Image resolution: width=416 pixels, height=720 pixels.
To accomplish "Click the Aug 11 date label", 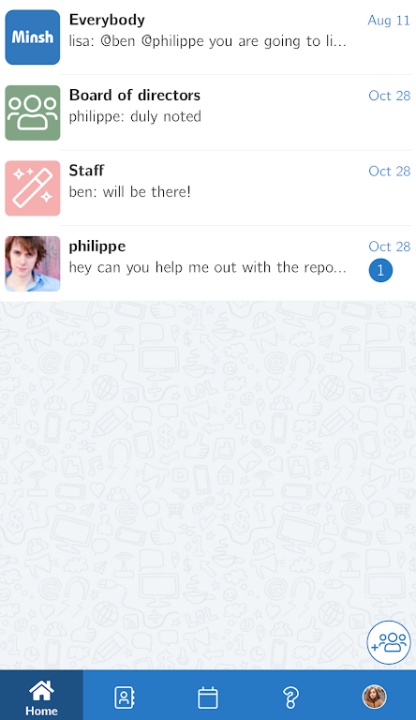I will [x=388, y=20].
